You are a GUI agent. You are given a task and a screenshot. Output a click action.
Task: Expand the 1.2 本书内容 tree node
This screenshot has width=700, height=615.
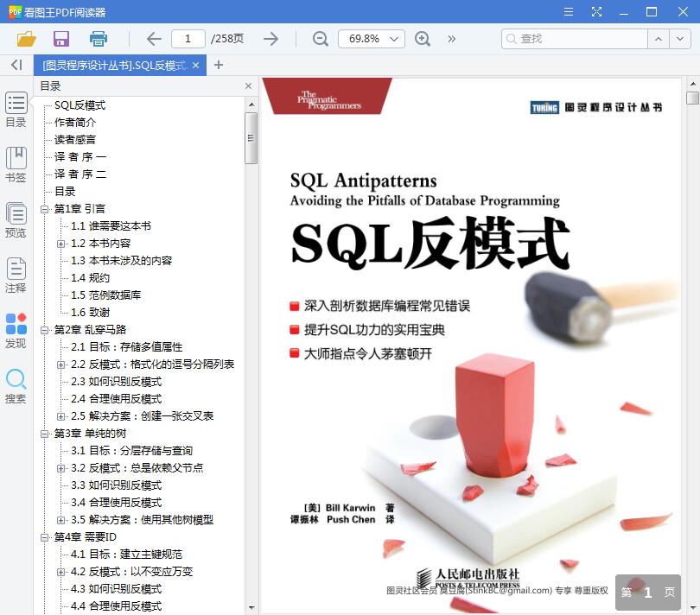60,244
